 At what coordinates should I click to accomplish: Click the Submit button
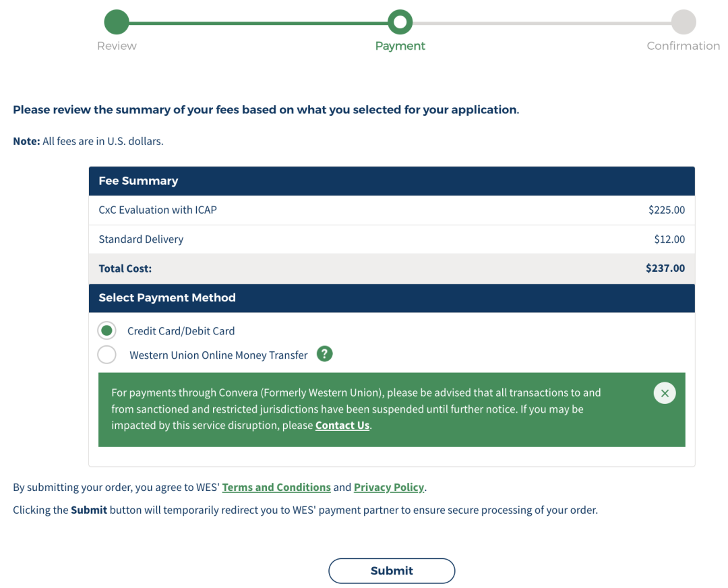392,571
